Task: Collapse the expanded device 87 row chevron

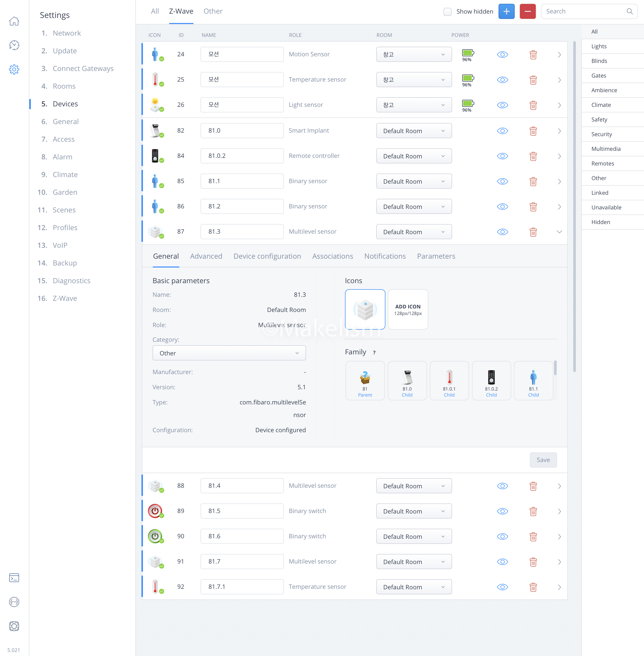Action: (559, 232)
